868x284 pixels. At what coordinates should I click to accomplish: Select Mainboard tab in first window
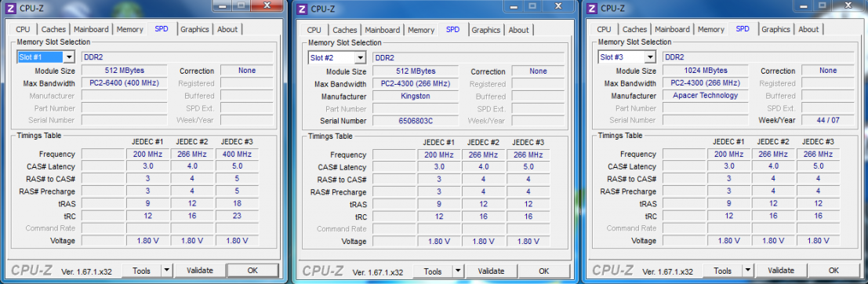tap(91, 29)
